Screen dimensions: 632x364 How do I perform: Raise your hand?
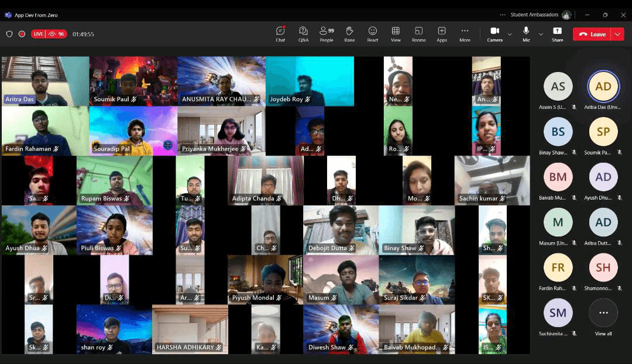click(349, 34)
